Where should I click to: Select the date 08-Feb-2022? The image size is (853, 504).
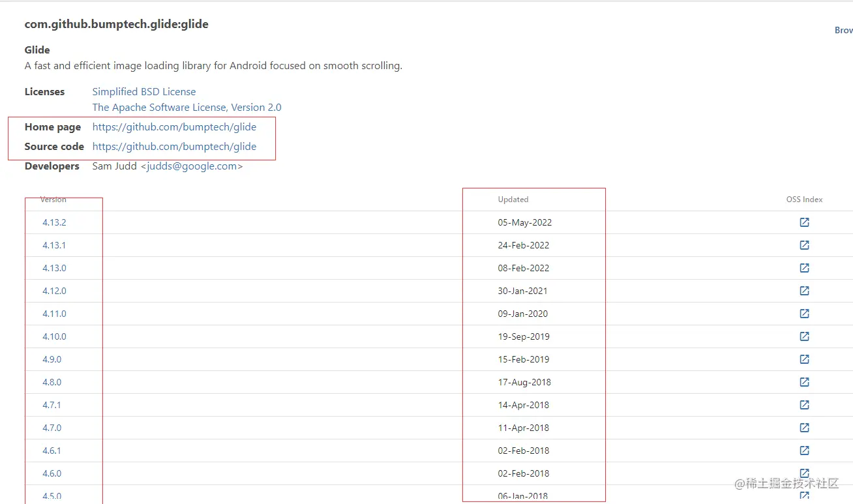(x=524, y=268)
